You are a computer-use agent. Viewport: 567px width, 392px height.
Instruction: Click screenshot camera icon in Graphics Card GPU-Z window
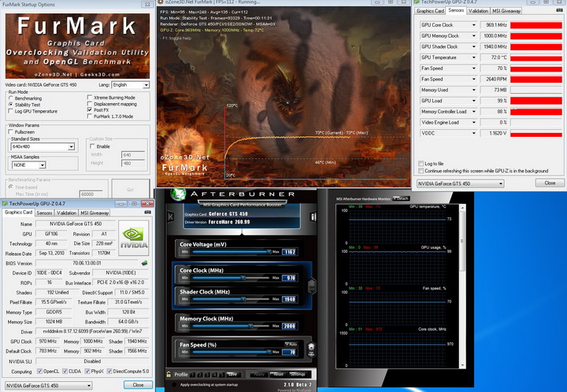coord(147,213)
